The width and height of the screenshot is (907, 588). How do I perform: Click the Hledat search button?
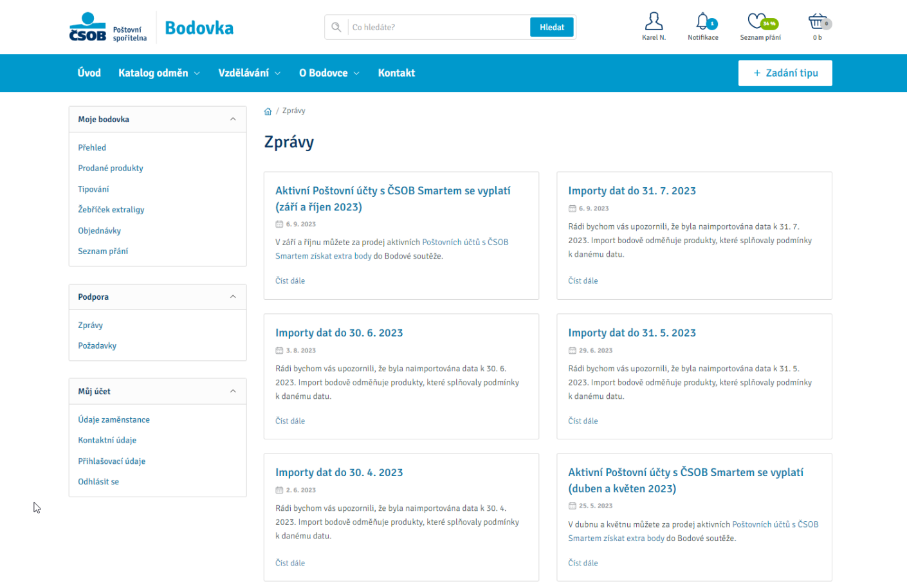[x=552, y=27]
